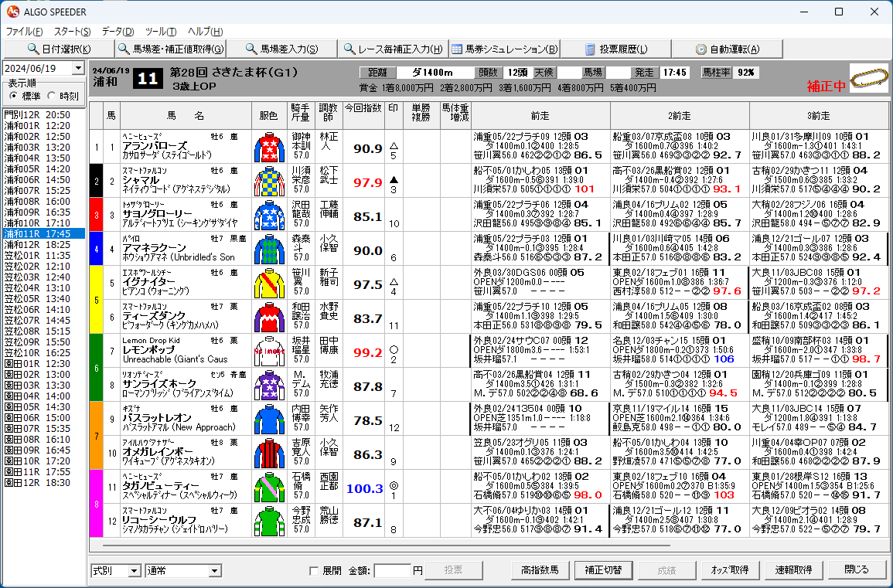Select the 時刻 display order radio button
The height and width of the screenshot is (588, 893).
(x=51, y=96)
